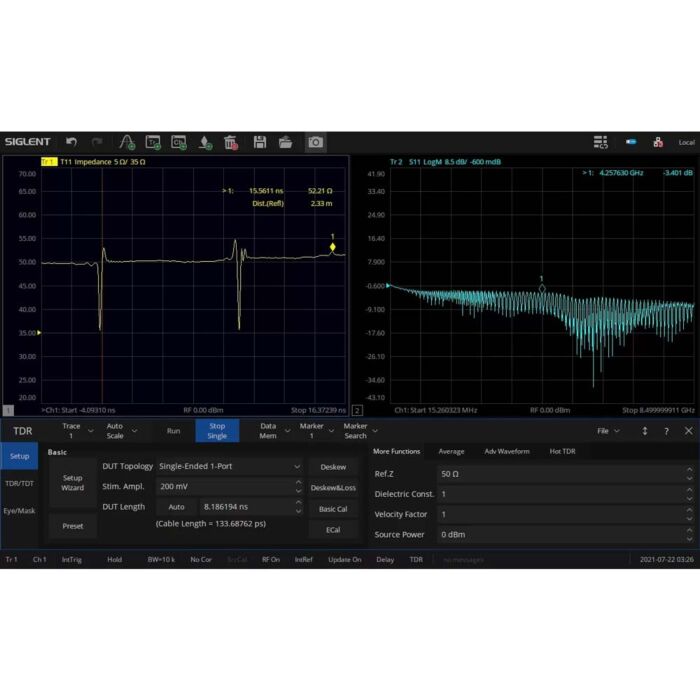
Task: Click the new trace icon
Action: (153, 142)
